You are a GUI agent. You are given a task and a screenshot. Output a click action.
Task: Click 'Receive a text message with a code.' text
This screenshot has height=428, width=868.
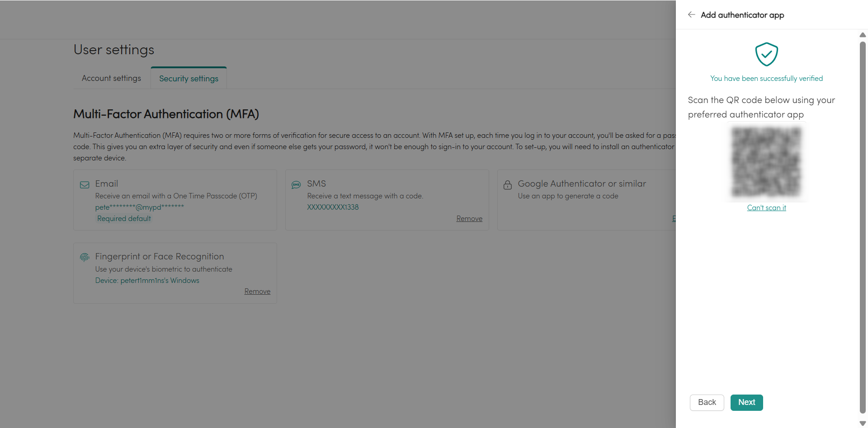point(365,196)
